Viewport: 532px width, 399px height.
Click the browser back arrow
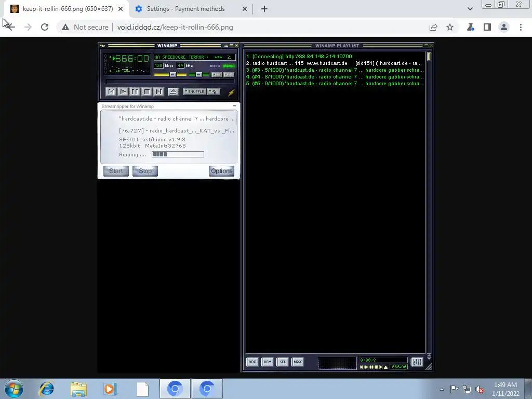pos(10,27)
